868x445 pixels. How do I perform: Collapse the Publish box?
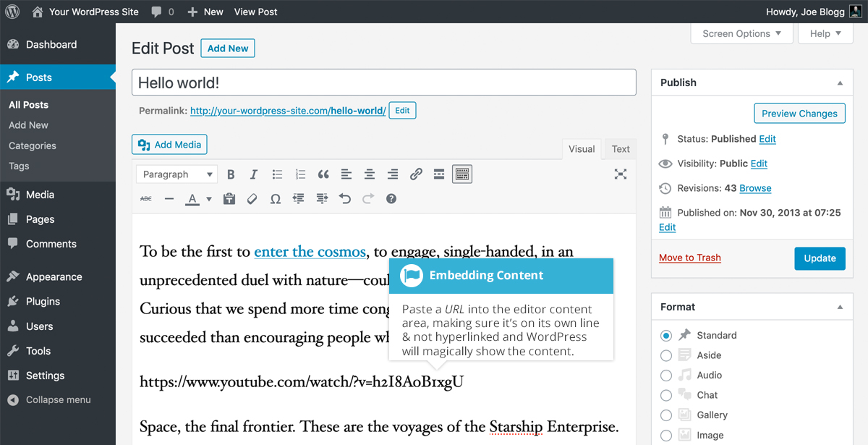tap(840, 83)
